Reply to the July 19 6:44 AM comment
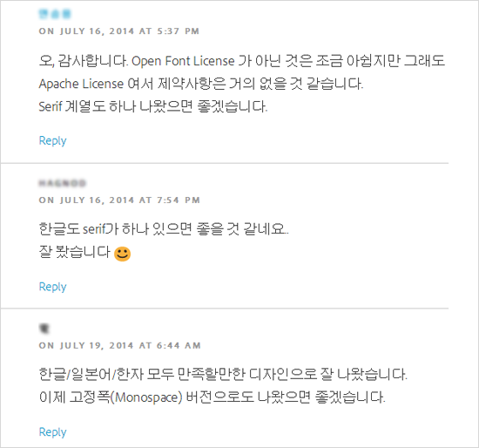The width and height of the screenshot is (479, 448). pyautogui.click(x=52, y=432)
